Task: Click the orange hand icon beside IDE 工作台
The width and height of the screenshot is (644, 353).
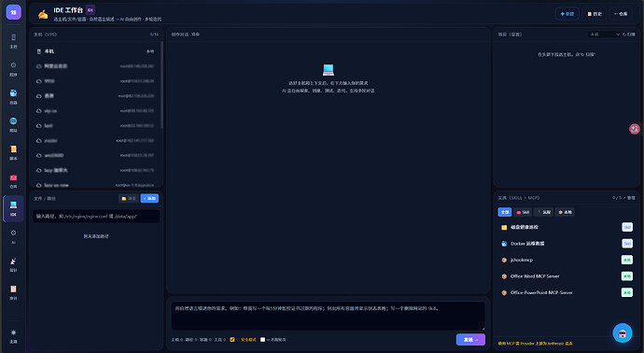Action: coord(43,14)
